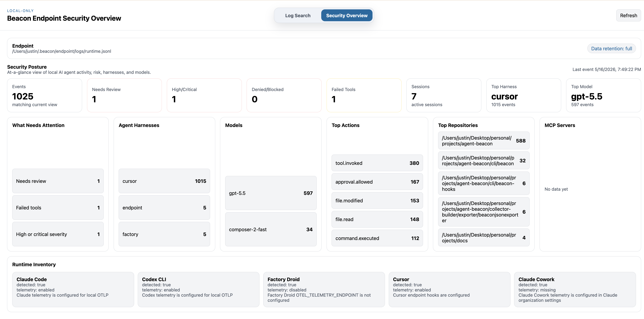Click the Refresh button

[x=628, y=15]
